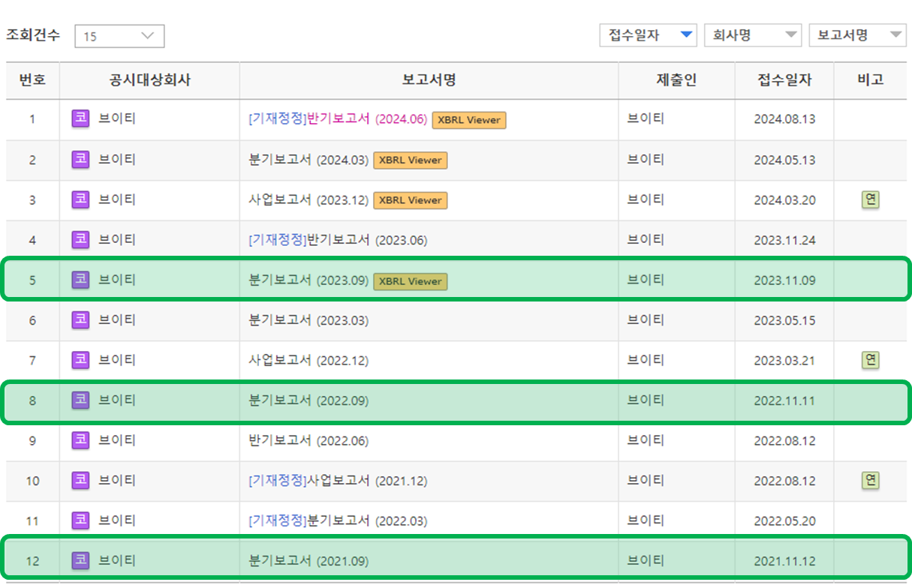Click the date 2022.05.20
The width and height of the screenshot is (912, 588).
784,521
